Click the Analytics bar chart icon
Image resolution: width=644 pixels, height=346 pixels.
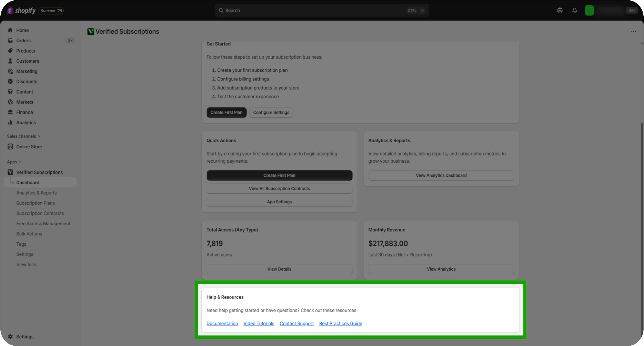(10, 123)
